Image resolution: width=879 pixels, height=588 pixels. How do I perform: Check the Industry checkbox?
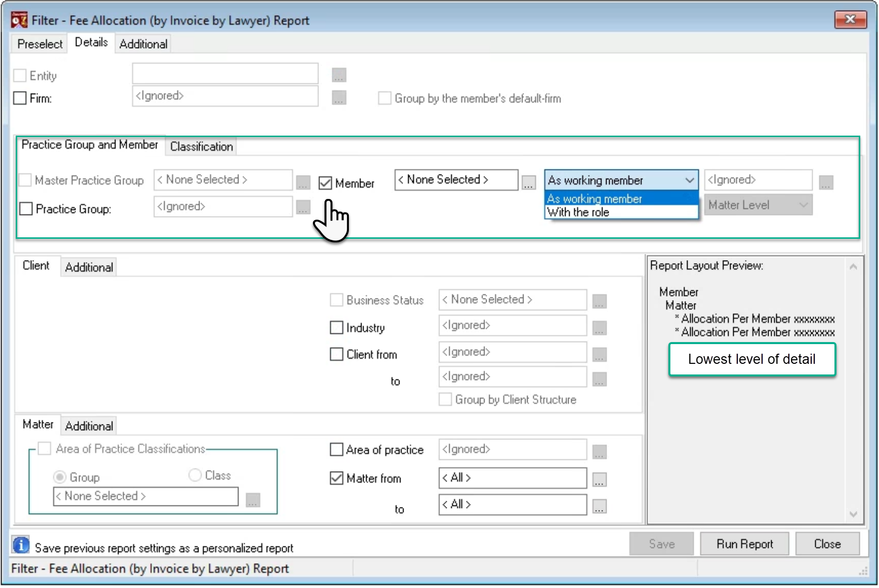click(336, 327)
